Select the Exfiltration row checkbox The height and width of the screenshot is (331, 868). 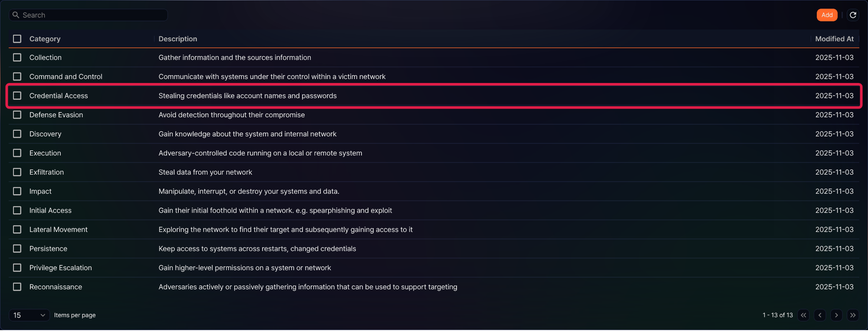point(17,172)
